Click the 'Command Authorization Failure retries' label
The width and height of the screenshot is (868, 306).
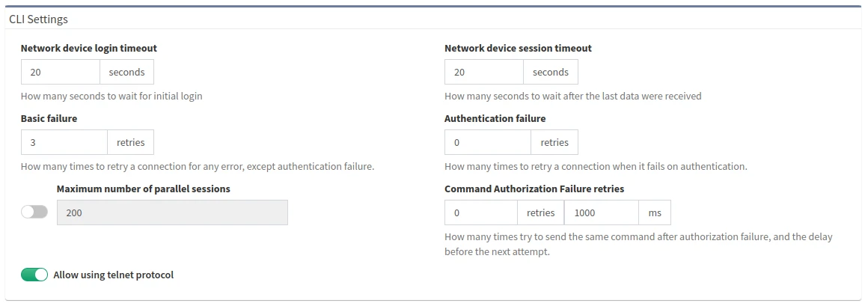tap(534, 189)
